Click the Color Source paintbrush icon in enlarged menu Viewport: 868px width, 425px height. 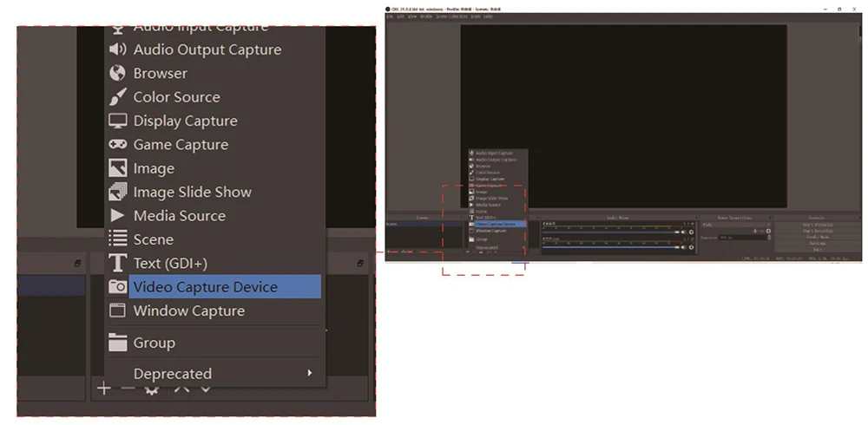(x=117, y=97)
